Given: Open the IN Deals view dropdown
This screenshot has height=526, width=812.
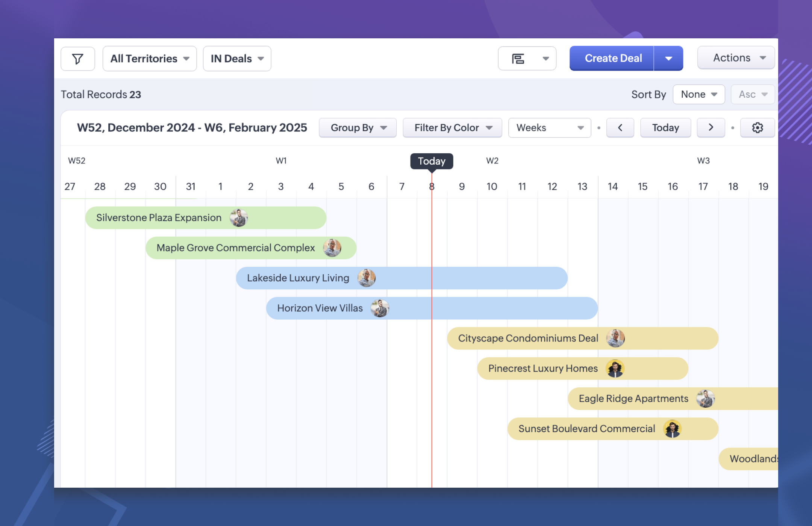Looking at the screenshot, I should (x=237, y=59).
